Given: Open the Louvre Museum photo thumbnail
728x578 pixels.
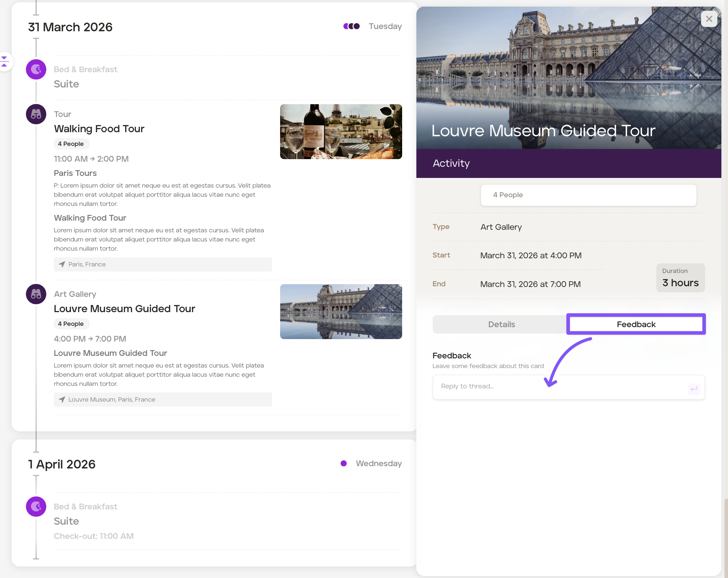Looking at the screenshot, I should (341, 312).
